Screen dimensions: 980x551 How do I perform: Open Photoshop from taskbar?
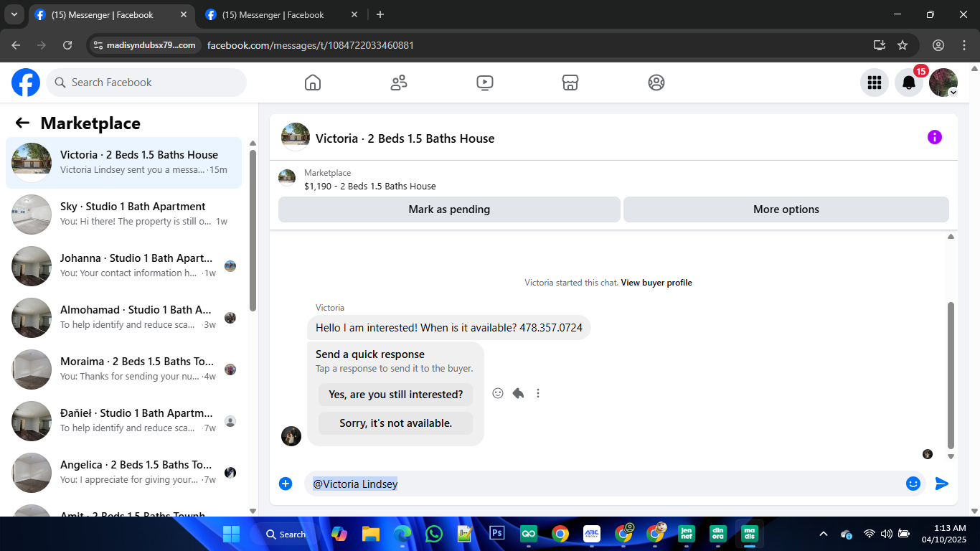pos(497,534)
